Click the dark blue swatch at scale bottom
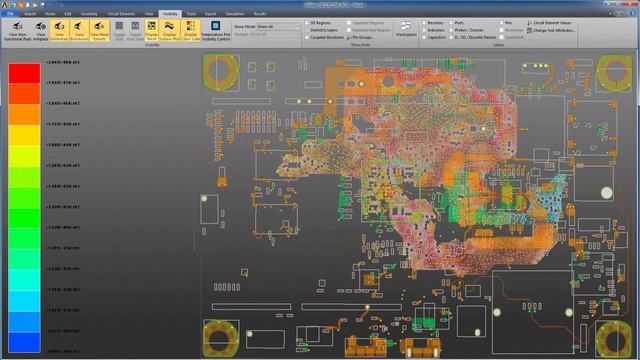The height and width of the screenshot is (360, 640). click(x=24, y=342)
